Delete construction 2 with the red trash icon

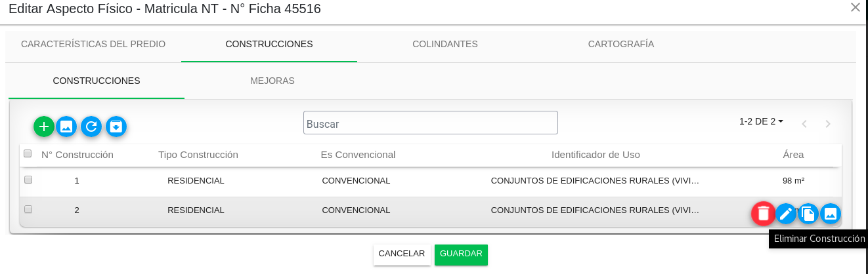[x=763, y=213]
